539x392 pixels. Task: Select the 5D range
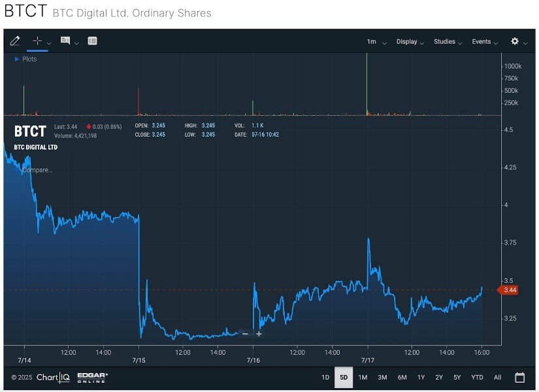[344, 377]
